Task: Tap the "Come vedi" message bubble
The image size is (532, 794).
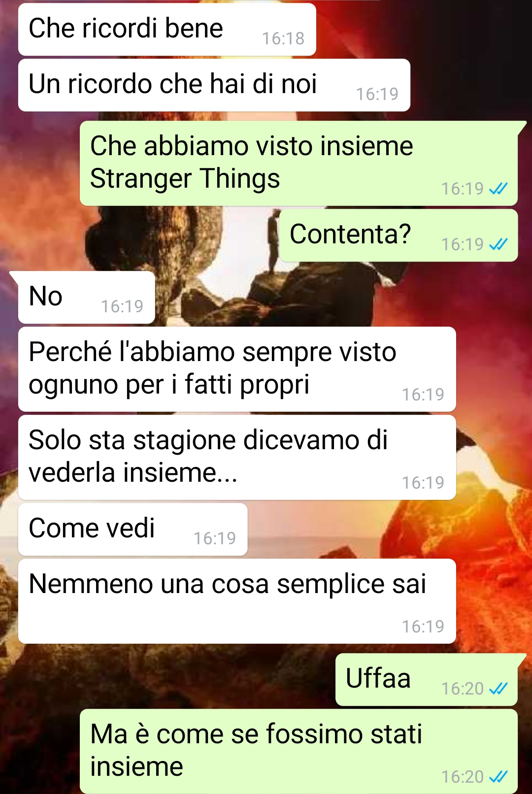Action: [133, 529]
